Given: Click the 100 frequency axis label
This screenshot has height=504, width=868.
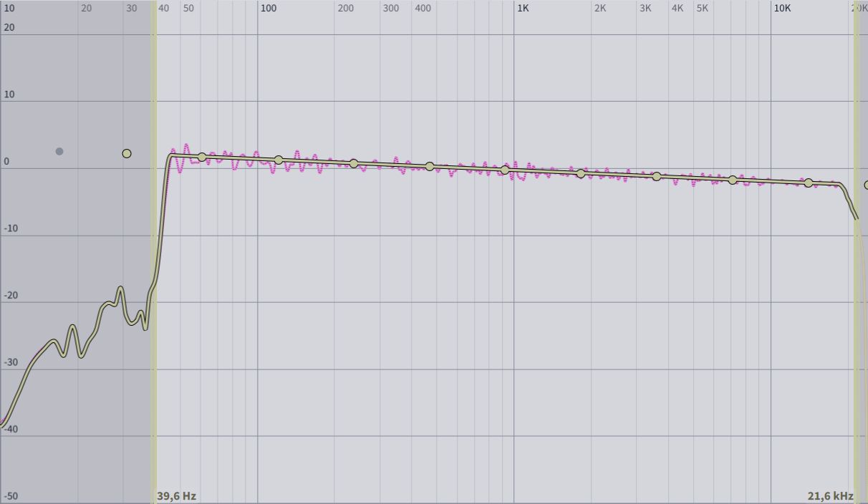Looking at the screenshot, I should point(268,8).
